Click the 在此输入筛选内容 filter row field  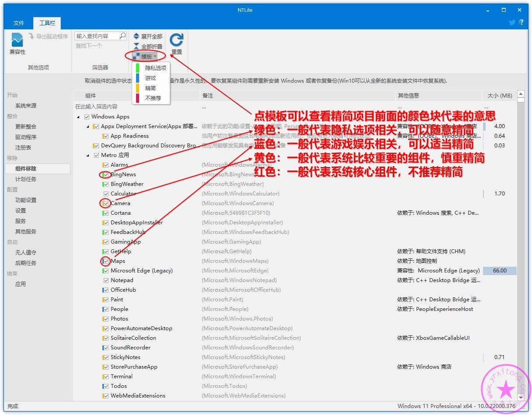click(x=136, y=106)
